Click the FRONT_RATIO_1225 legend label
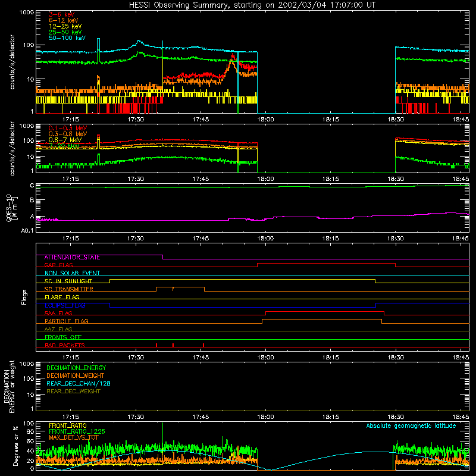The image size is (476, 476). point(77,432)
